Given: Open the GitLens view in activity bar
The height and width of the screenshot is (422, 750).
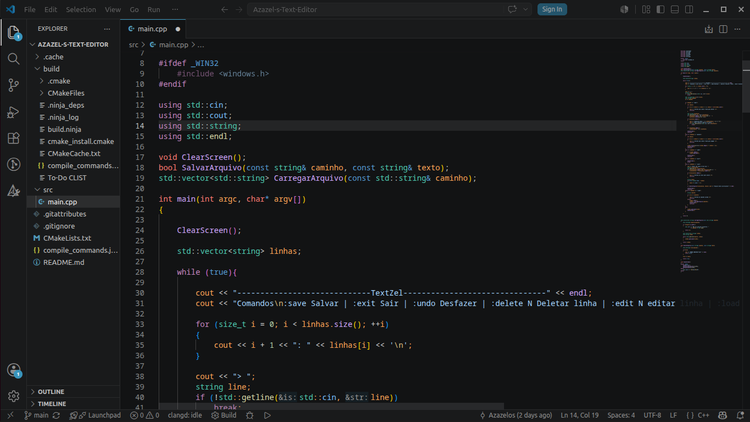Looking at the screenshot, I should [x=13, y=165].
